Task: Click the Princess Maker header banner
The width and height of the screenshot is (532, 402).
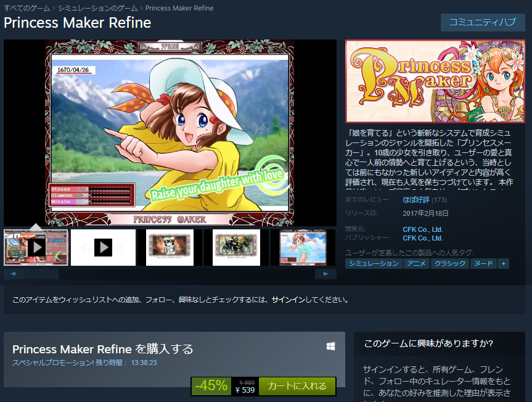Action: coord(435,81)
